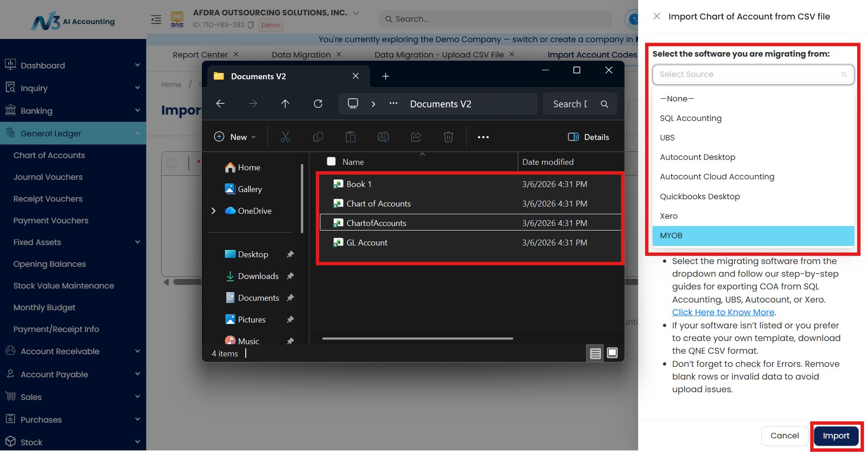The image size is (868, 452).
Task: Click the PC monitor icon in address bar
Action: 353,104
